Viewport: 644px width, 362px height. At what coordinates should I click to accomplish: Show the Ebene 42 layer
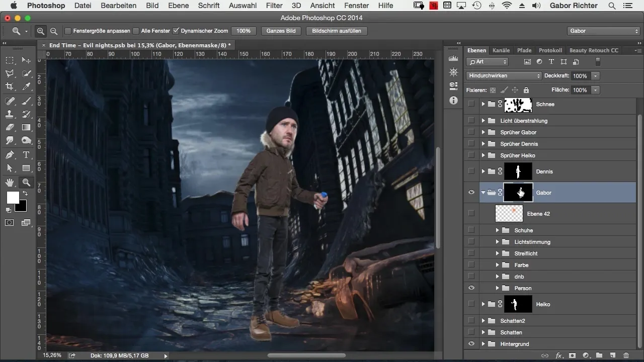point(471,214)
